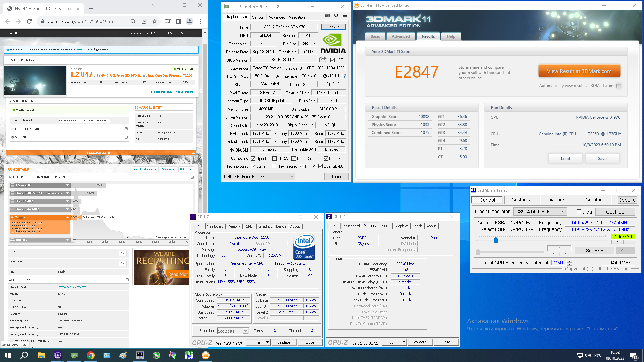Open GPU selection dropdown in GPU-Z
The width and height of the screenshot is (644, 362).
259,177
